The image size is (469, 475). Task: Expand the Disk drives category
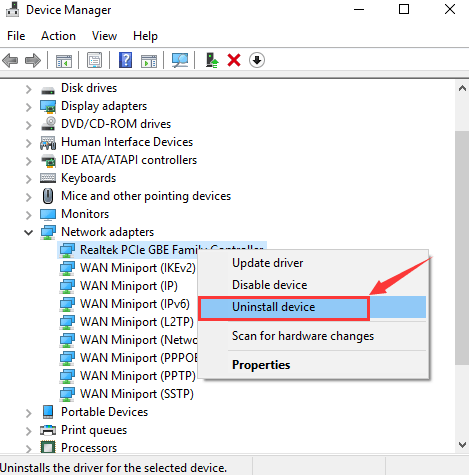pyautogui.click(x=29, y=89)
